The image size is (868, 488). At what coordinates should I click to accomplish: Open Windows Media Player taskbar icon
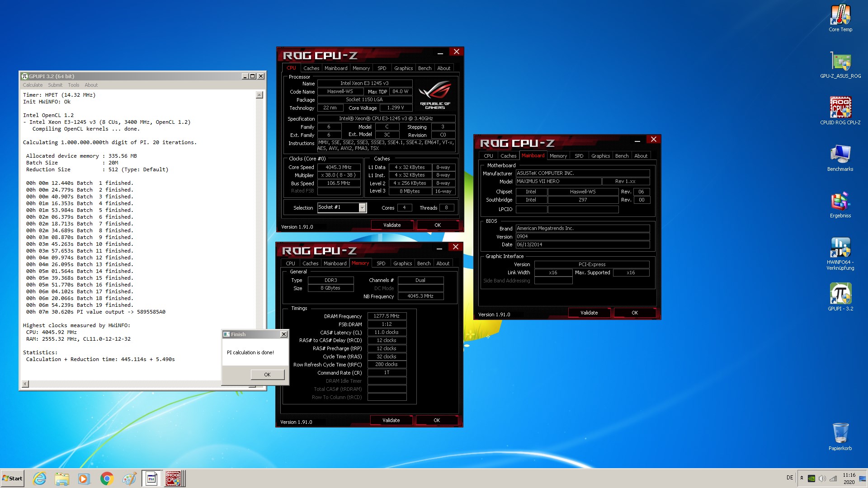[84, 479]
